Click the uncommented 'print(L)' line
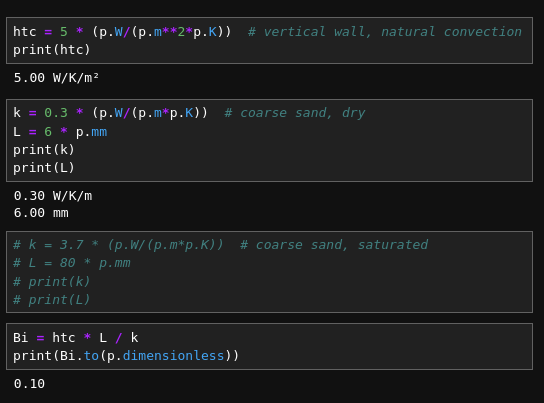 44,168
